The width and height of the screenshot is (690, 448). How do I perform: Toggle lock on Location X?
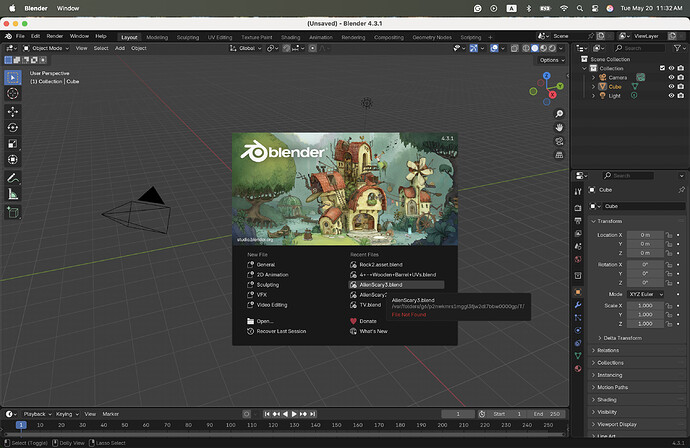(669, 235)
